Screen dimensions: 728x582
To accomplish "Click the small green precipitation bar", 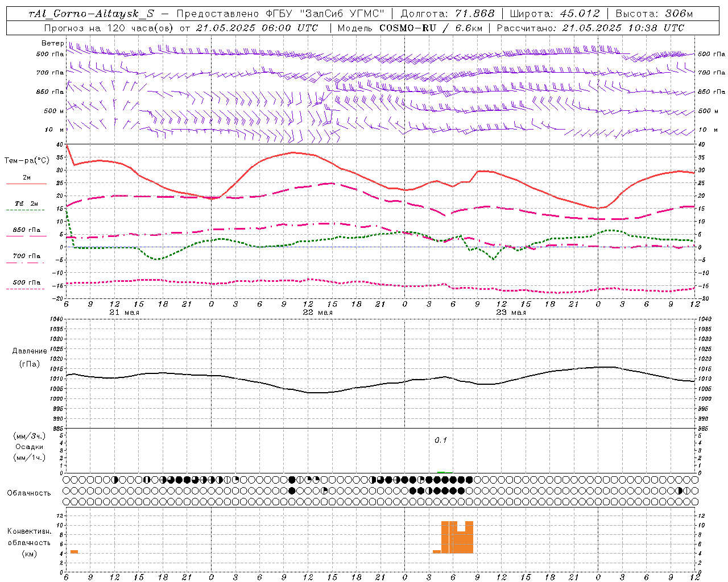I will (x=441, y=472).
